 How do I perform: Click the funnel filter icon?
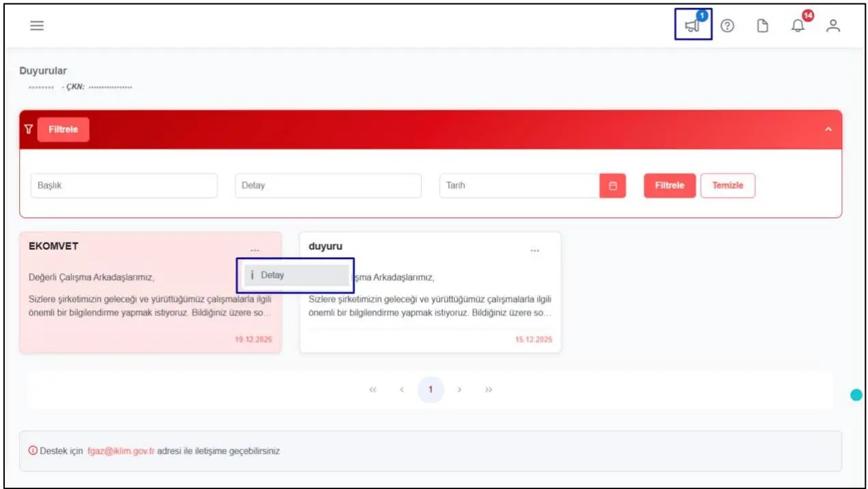tap(29, 129)
